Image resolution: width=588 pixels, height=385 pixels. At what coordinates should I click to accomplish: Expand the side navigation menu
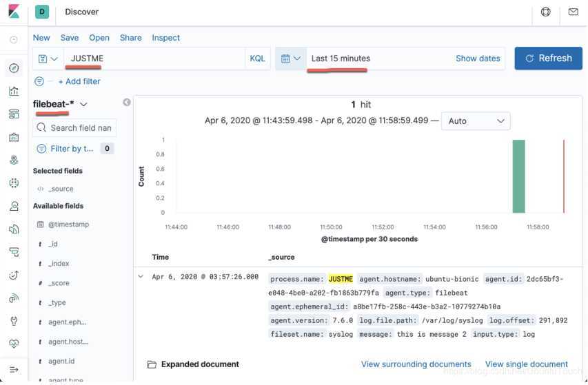(x=14, y=370)
